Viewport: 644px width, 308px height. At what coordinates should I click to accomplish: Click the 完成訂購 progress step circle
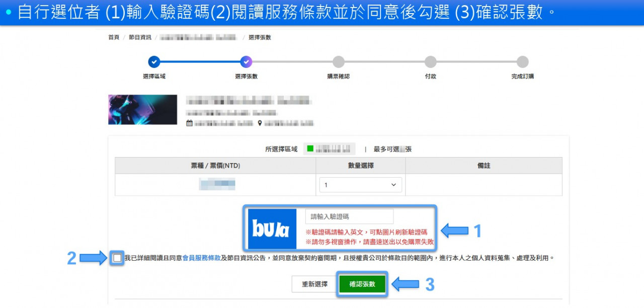tap(523, 61)
